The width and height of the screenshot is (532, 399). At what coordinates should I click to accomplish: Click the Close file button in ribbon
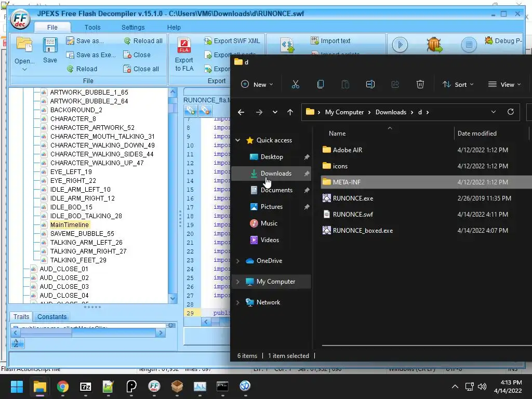137,55
